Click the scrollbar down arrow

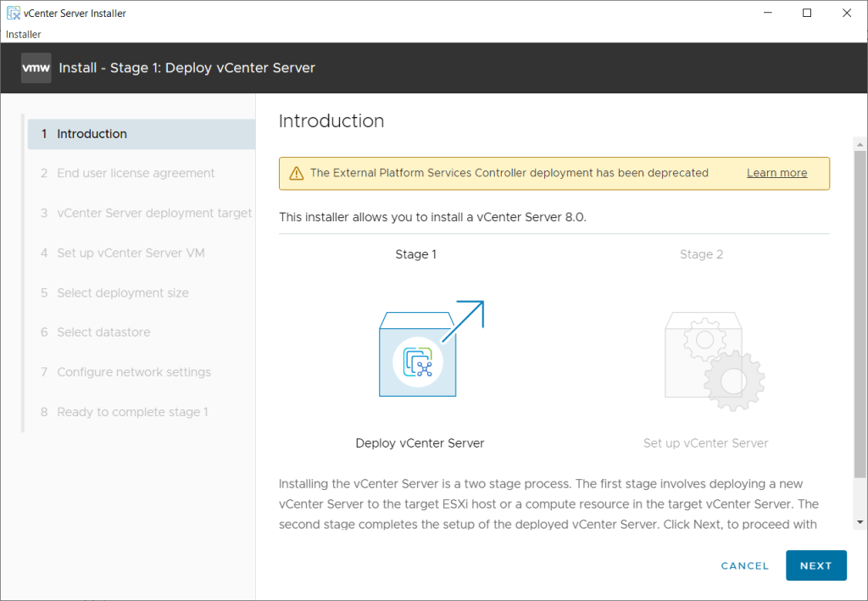[x=860, y=522]
